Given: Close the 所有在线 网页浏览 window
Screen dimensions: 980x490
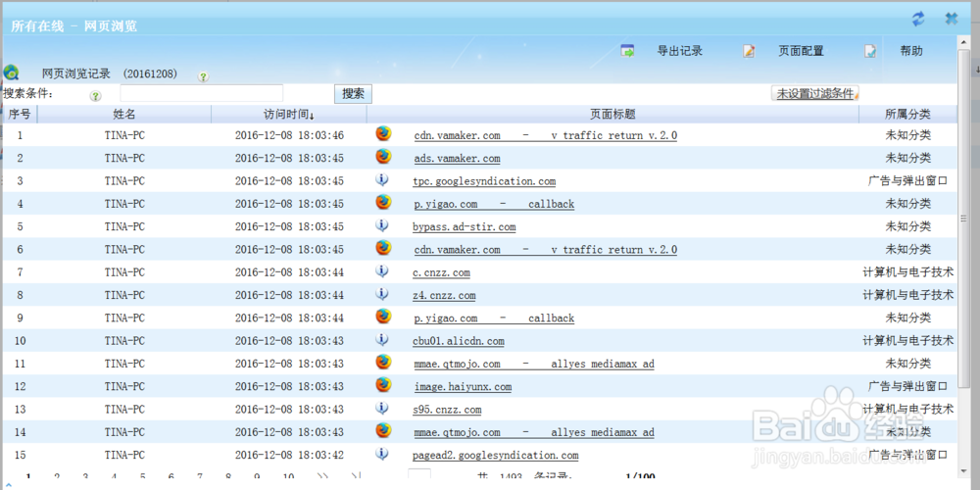Looking at the screenshot, I should (x=952, y=19).
